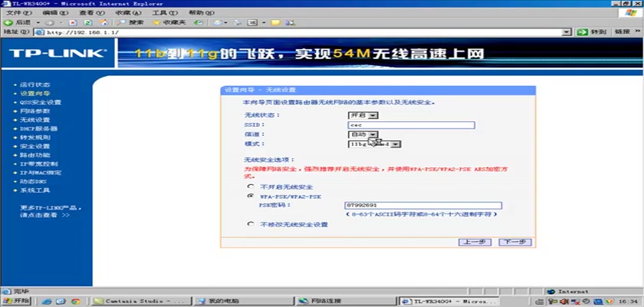The width and height of the screenshot is (644, 307).
Task: Expand 系统工具 in router sidebar
Action: tap(35, 190)
